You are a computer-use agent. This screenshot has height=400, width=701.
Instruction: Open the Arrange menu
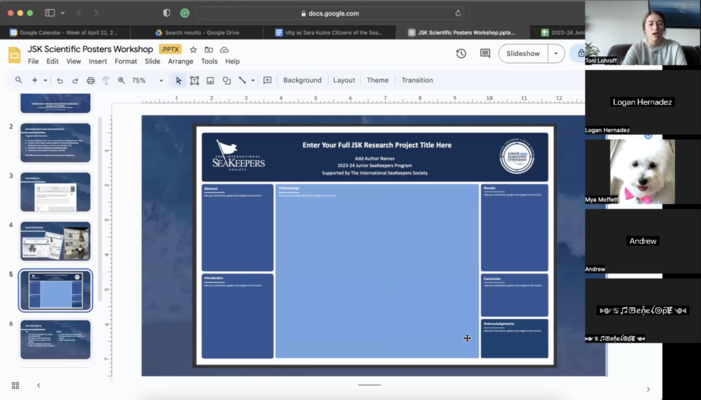point(181,61)
